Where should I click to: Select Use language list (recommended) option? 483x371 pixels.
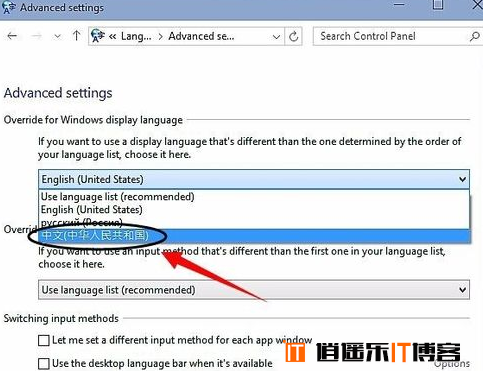click(254, 197)
